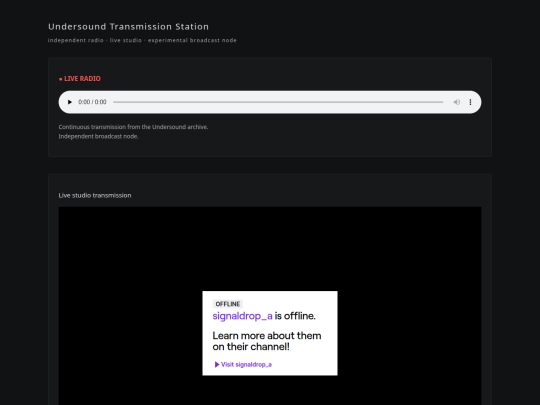The width and height of the screenshot is (540, 405).
Task: Click the purple arrow icon beside Visit signaldrop_a
Action: point(217,364)
